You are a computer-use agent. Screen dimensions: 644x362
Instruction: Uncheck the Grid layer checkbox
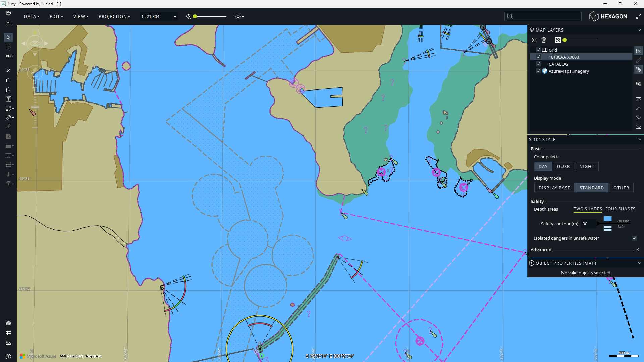pos(538,50)
